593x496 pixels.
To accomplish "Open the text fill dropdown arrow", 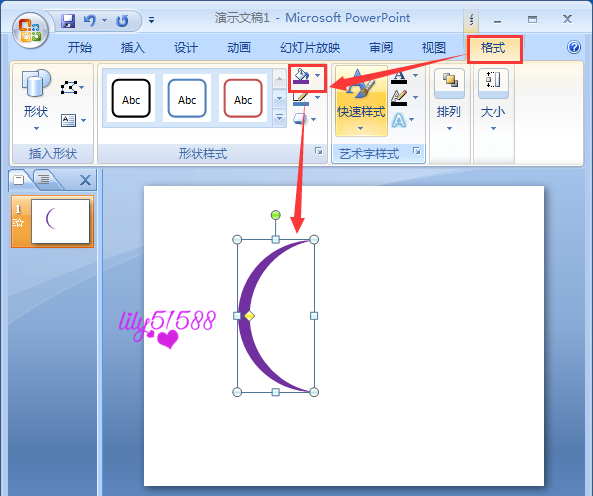I will (415, 76).
